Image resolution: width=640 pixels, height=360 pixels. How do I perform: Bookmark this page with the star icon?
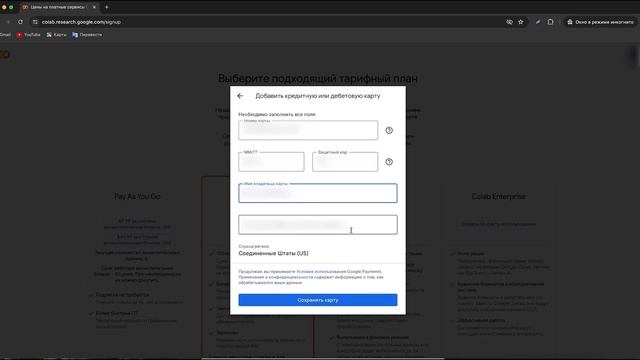[x=521, y=22]
